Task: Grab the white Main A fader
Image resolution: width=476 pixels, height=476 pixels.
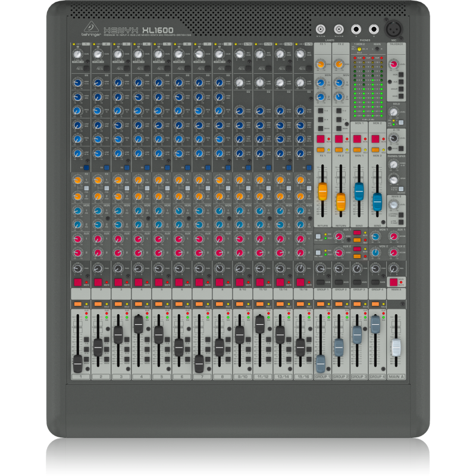Action: pos(396,347)
